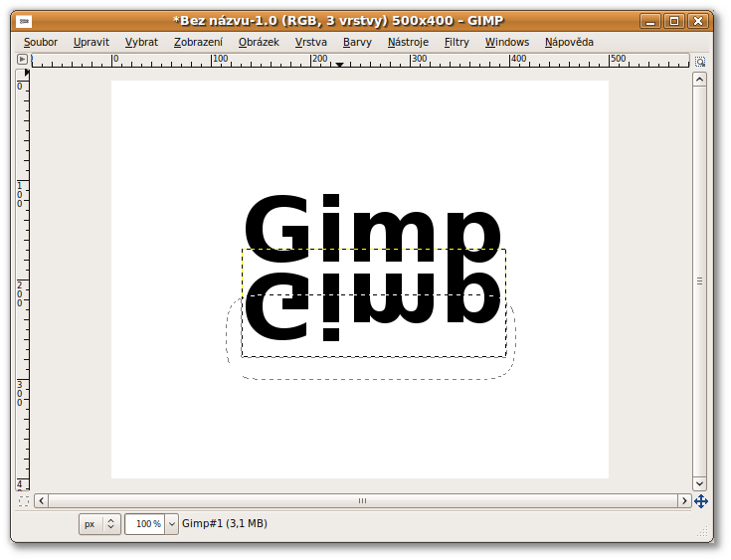This screenshot has width=731, height=560.
Task: Click the navigation cross icon at bottom right
Action: point(701,501)
